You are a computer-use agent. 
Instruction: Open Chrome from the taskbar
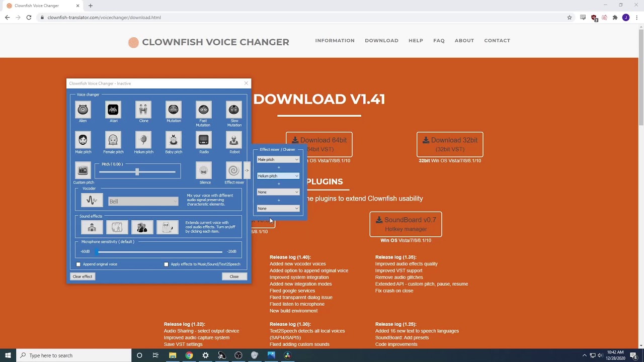189,355
